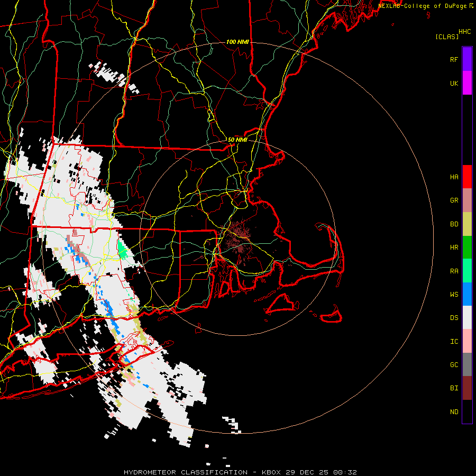This screenshot has height=476, width=476.
Task: Click the GR legend label
Action: 454,200
